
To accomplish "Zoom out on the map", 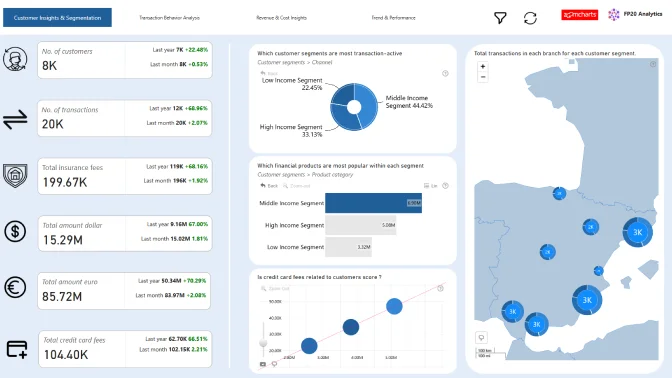I will 483,77.
